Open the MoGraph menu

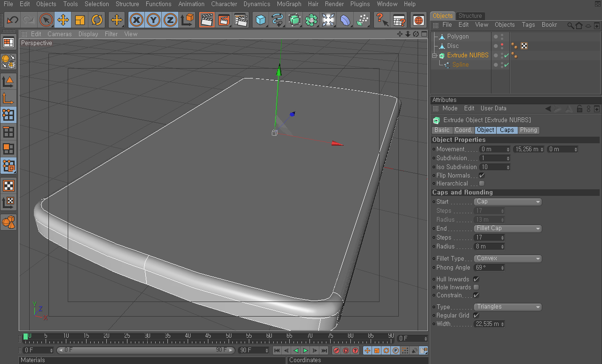pos(289,4)
